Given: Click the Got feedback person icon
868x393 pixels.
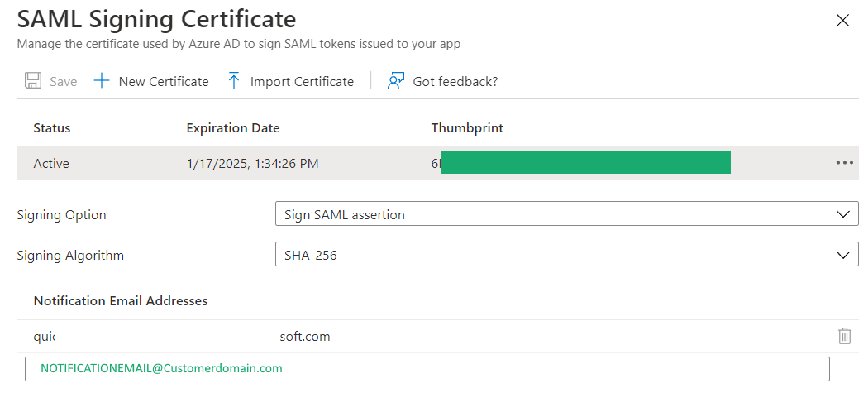Looking at the screenshot, I should click(x=396, y=81).
